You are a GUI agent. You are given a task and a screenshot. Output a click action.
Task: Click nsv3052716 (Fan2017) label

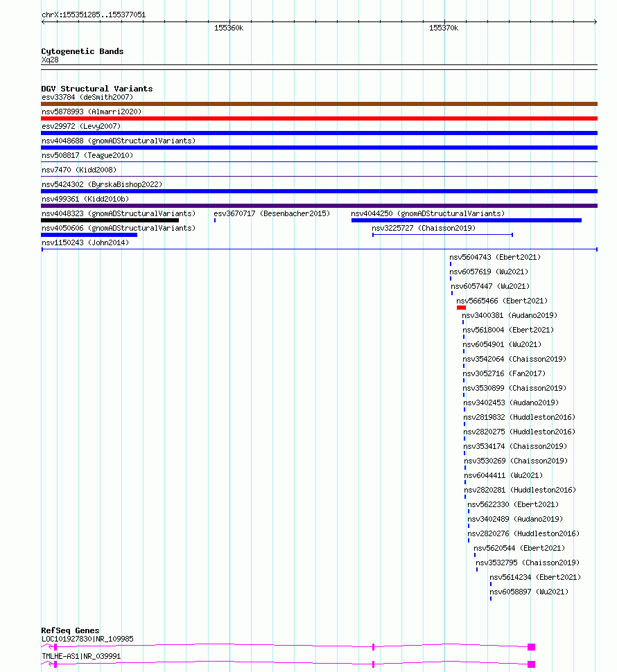pyautogui.click(x=504, y=374)
